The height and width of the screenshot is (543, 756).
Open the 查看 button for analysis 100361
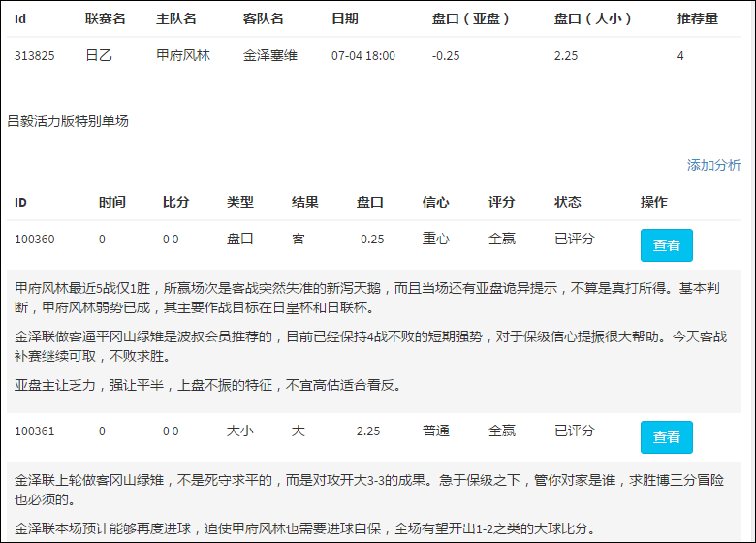[666, 437]
